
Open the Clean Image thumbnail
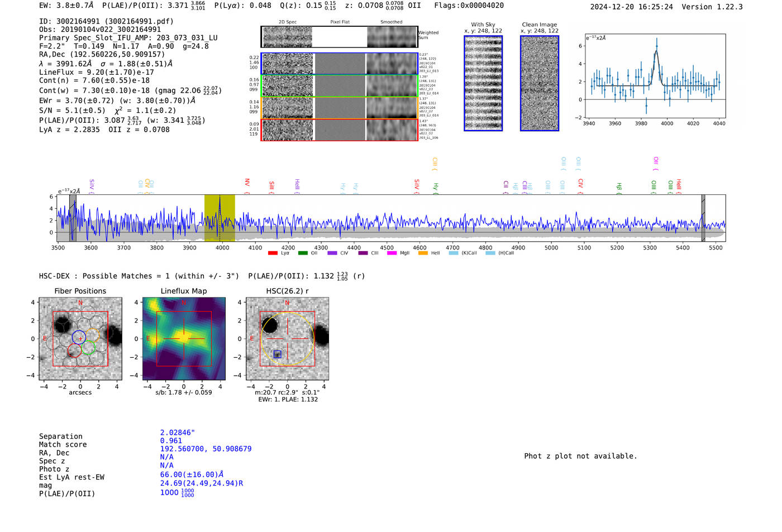click(x=540, y=83)
